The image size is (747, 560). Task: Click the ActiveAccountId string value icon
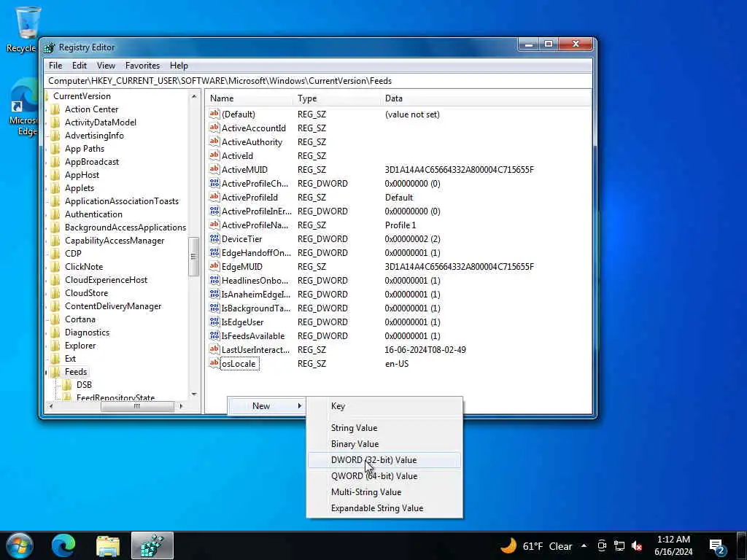pyautogui.click(x=214, y=128)
